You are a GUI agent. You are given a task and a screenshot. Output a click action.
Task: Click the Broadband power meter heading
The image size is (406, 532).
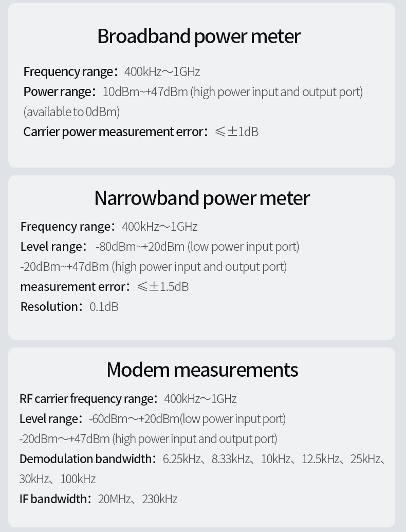pos(198,36)
